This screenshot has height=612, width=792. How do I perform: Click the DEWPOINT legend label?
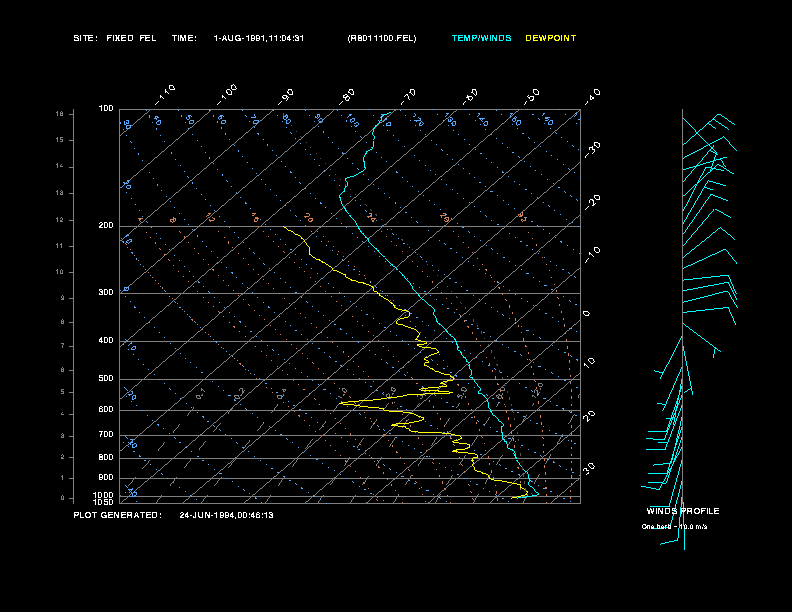tap(551, 38)
